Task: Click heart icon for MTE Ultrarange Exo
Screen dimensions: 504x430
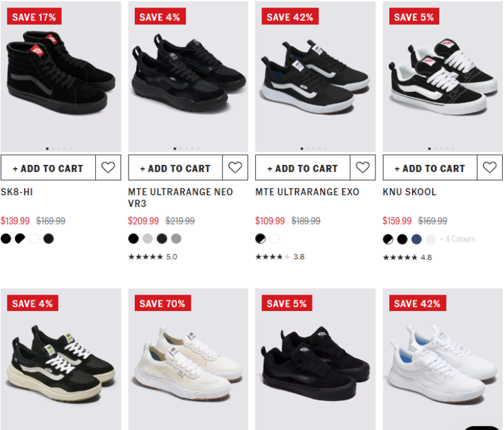Action: point(363,167)
